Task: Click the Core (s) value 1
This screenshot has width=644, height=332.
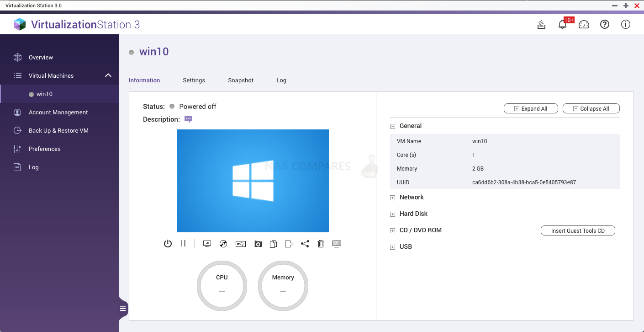Action: click(474, 155)
